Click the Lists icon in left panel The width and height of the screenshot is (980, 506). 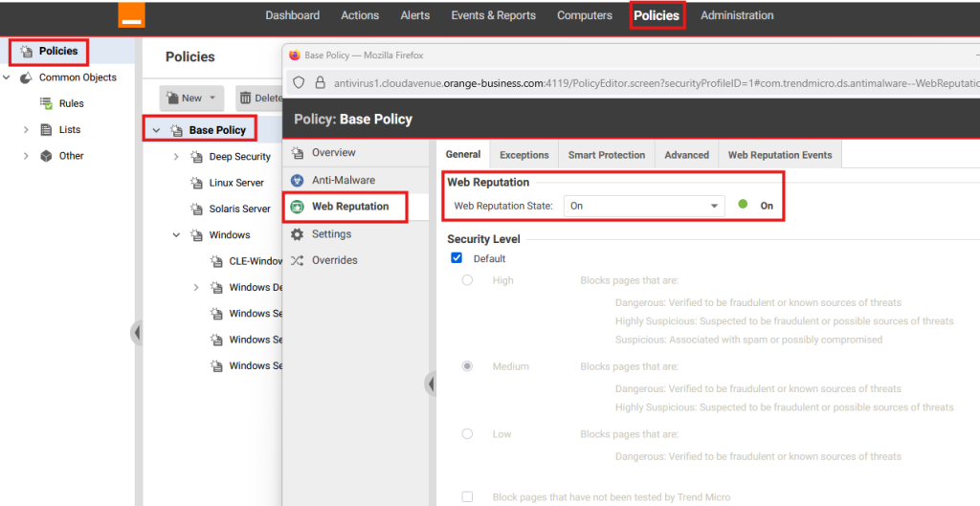coord(46,130)
